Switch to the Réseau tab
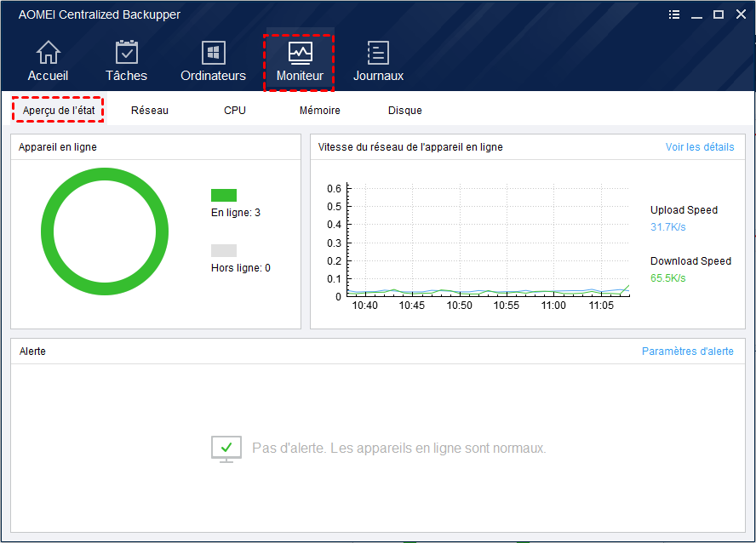Screen dimensions: 756x543 coord(150,111)
